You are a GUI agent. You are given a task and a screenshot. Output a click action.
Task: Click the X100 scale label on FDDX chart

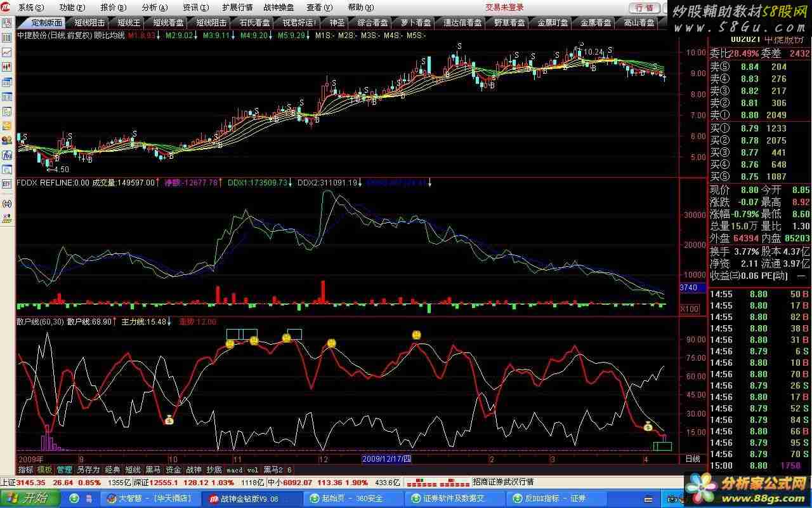point(689,309)
